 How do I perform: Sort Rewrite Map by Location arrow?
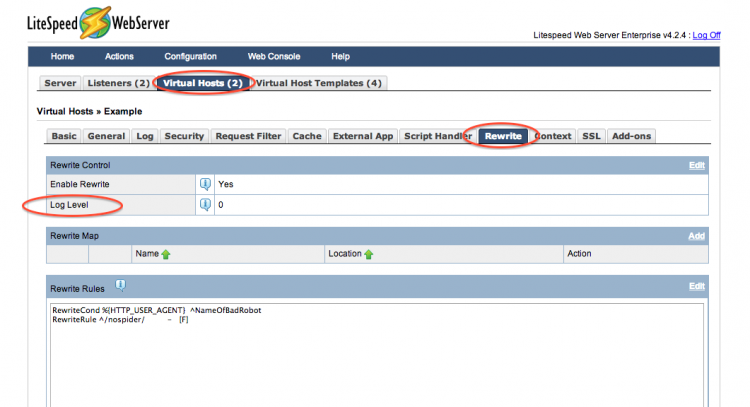[368, 255]
